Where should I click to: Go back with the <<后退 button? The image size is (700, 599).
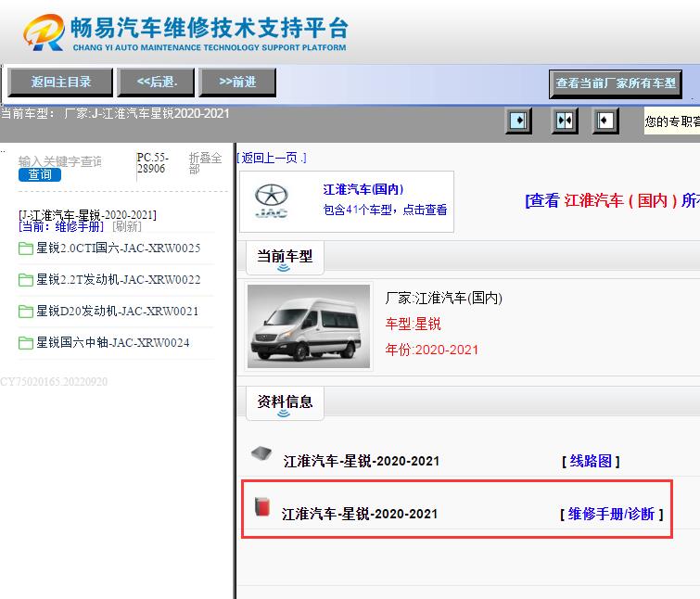[x=156, y=83]
